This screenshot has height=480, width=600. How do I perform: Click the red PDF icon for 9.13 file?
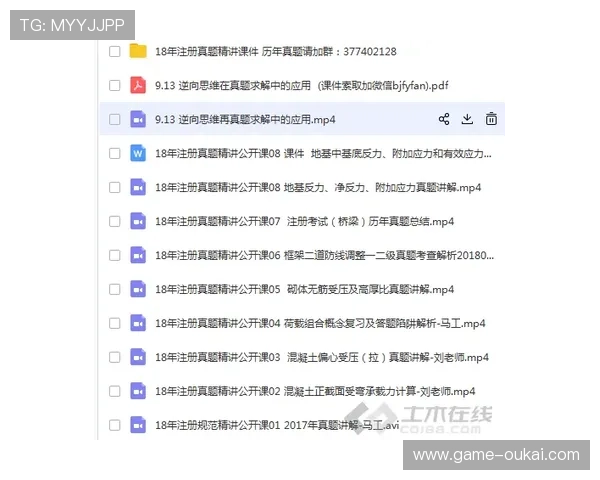(138, 85)
